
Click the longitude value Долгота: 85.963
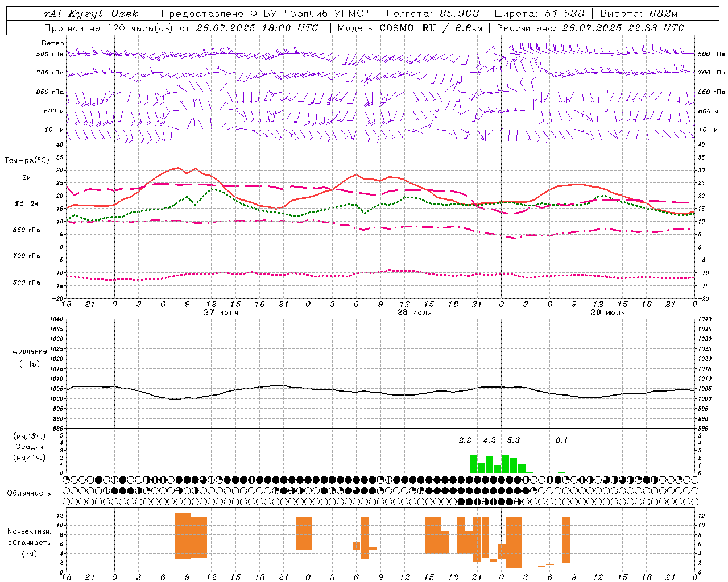pyautogui.click(x=432, y=14)
